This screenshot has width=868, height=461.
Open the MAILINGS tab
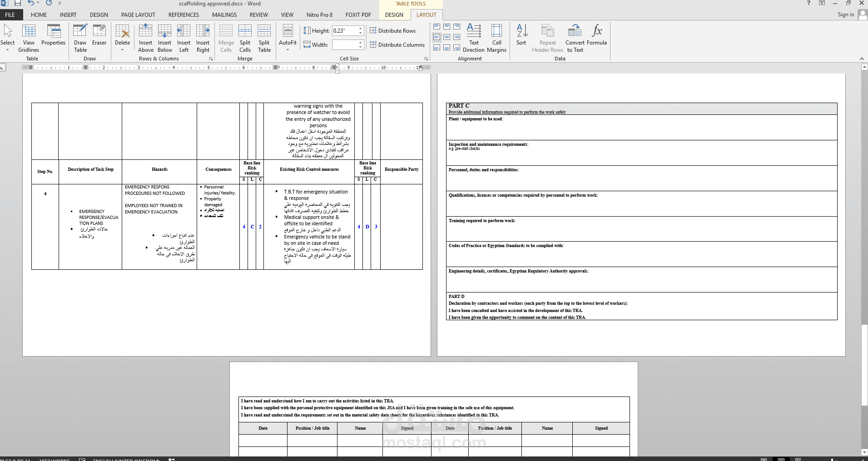[x=224, y=15]
